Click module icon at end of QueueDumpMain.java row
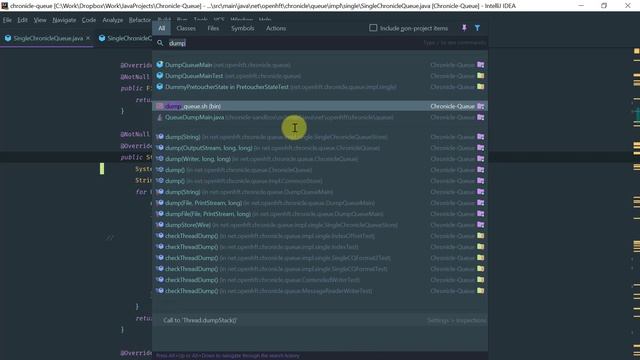The height and width of the screenshot is (360, 640). coord(480,117)
